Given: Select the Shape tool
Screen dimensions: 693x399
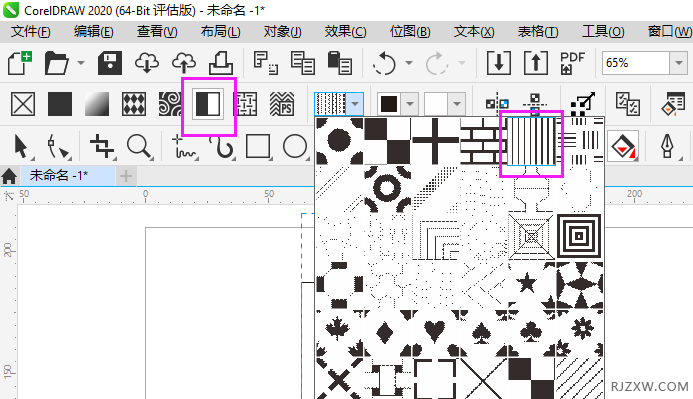Looking at the screenshot, I should pyautogui.click(x=57, y=147).
